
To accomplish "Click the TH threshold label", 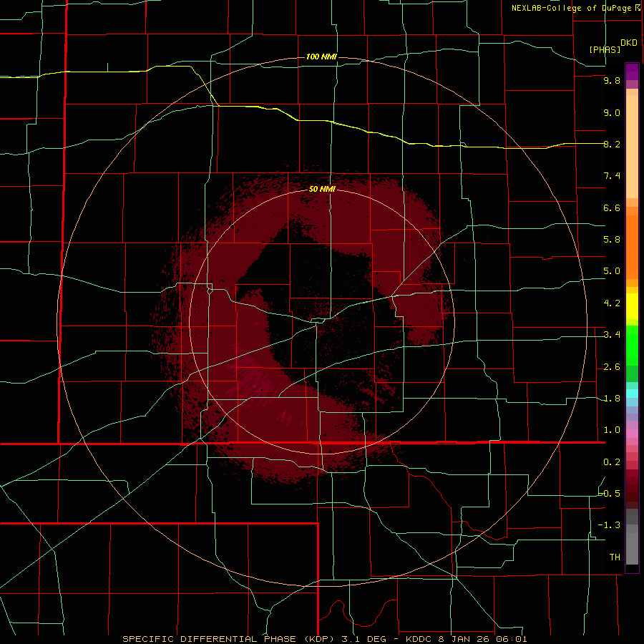I will (x=615, y=557).
